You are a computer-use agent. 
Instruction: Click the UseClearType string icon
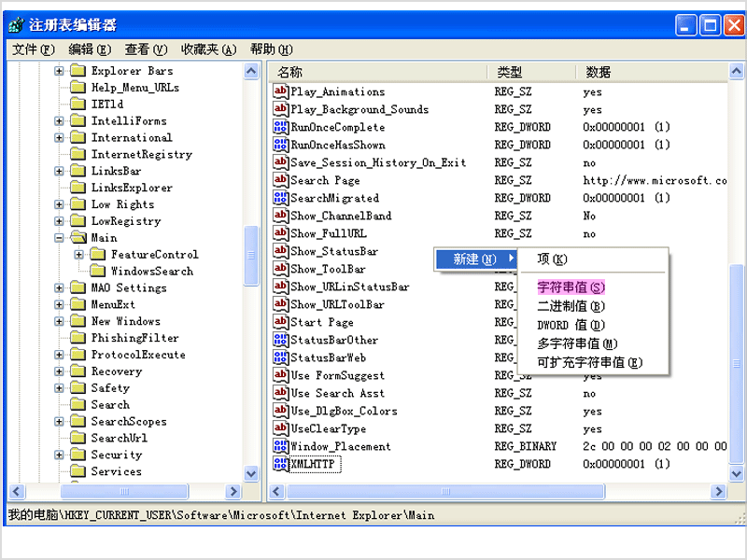(x=280, y=428)
